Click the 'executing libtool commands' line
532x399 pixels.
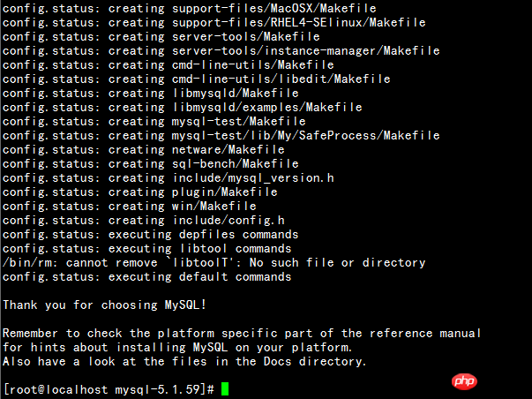(147, 249)
